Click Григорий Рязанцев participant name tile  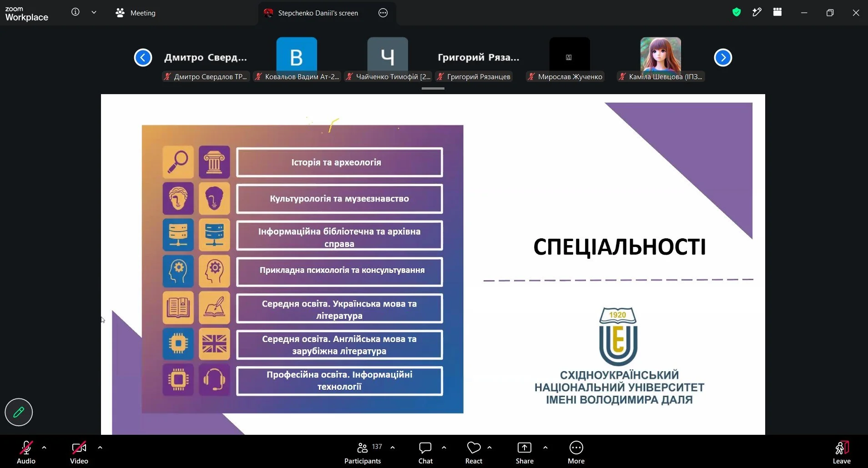pos(479,59)
